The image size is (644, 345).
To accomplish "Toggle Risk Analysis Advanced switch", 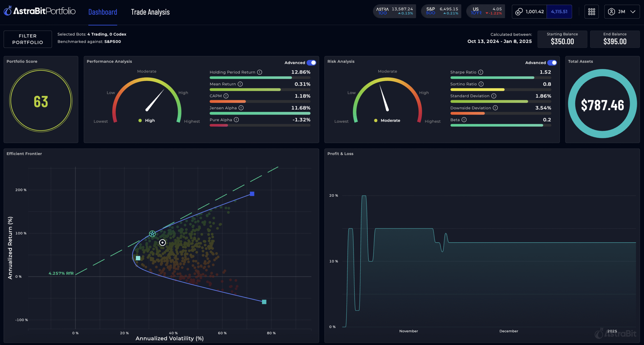I will click(x=552, y=63).
